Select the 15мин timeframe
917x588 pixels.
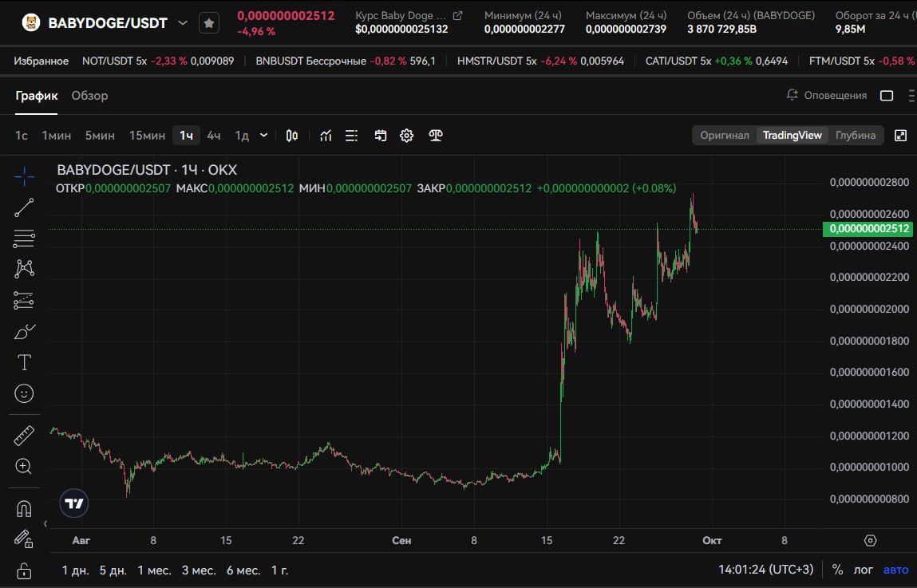click(x=148, y=136)
